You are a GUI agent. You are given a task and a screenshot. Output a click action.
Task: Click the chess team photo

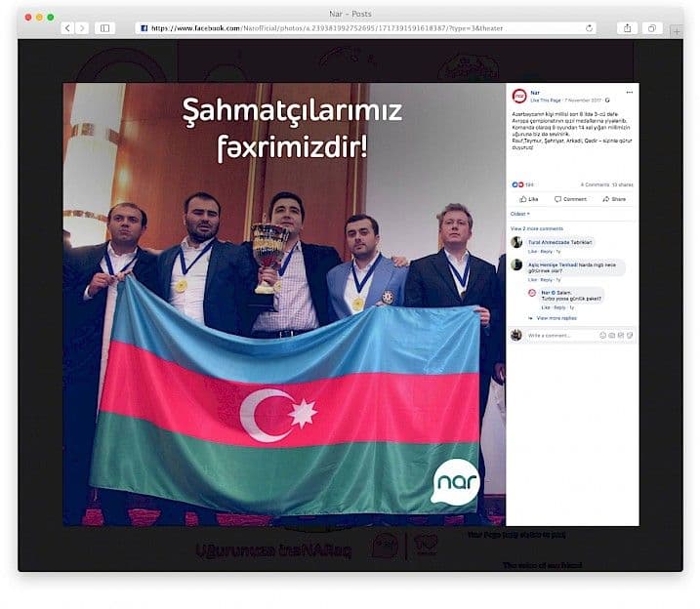284,304
